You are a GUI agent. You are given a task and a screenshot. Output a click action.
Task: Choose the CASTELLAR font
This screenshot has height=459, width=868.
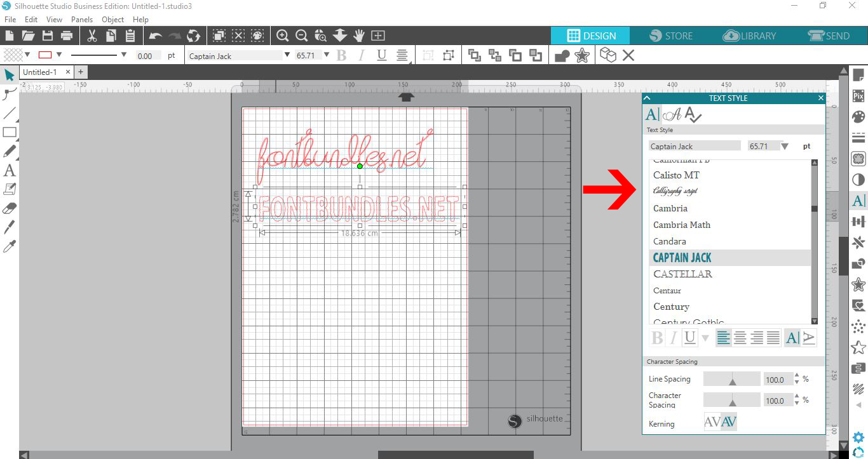[683, 274]
